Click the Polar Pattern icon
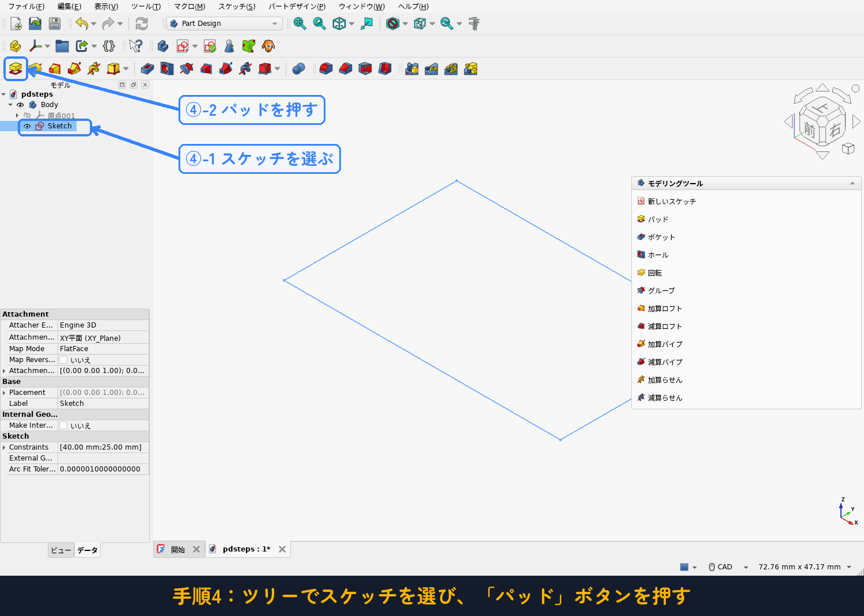 451,69
